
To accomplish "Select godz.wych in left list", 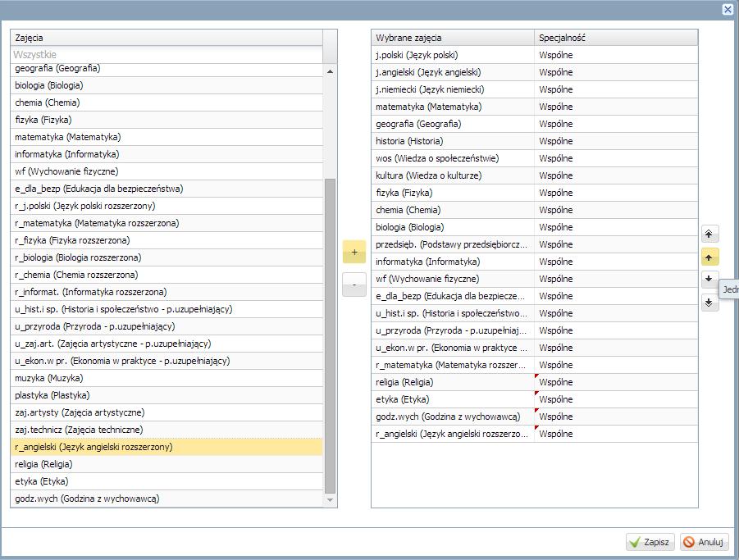I will click(x=167, y=499).
